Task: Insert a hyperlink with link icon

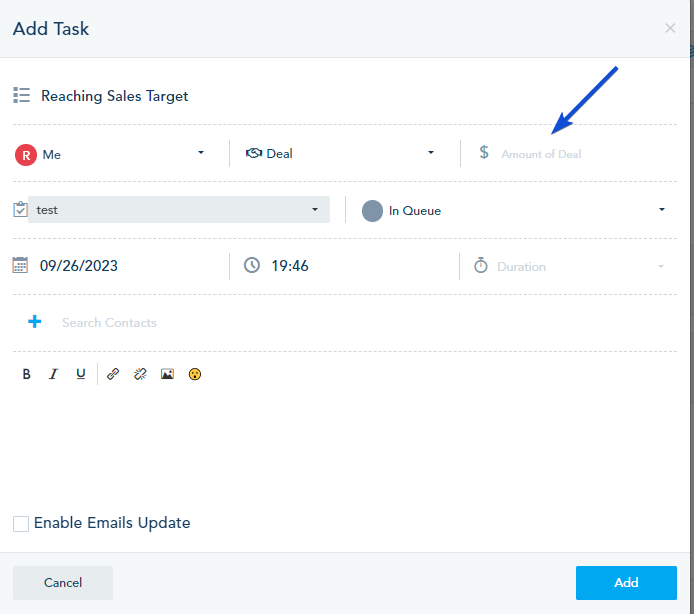Action: pyautogui.click(x=113, y=375)
